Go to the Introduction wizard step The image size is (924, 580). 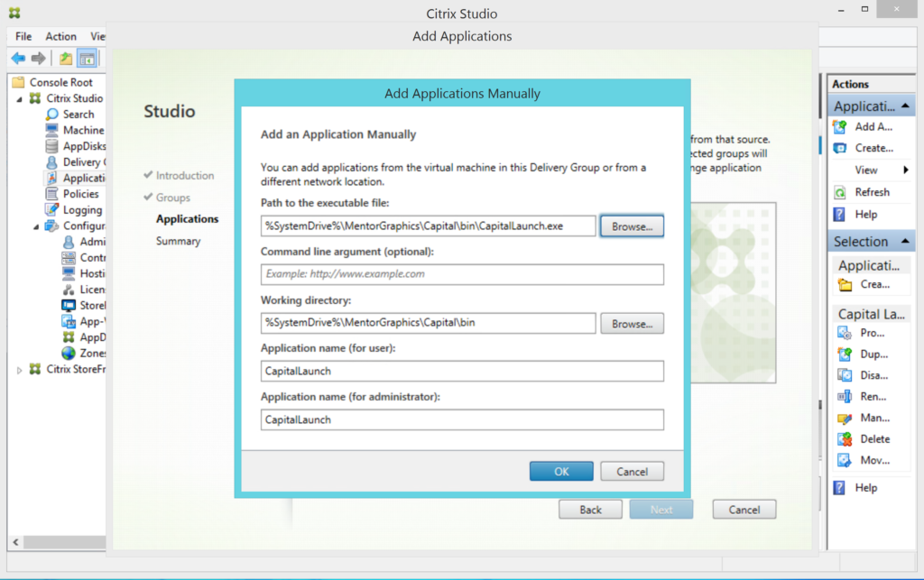tap(184, 176)
